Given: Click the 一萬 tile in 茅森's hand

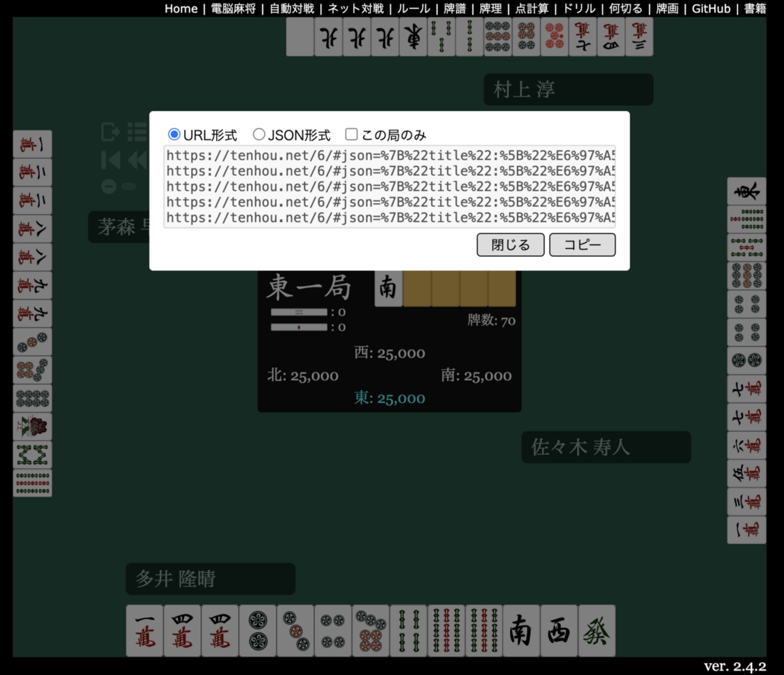Looking at the screenshot, I should (33, 145).
